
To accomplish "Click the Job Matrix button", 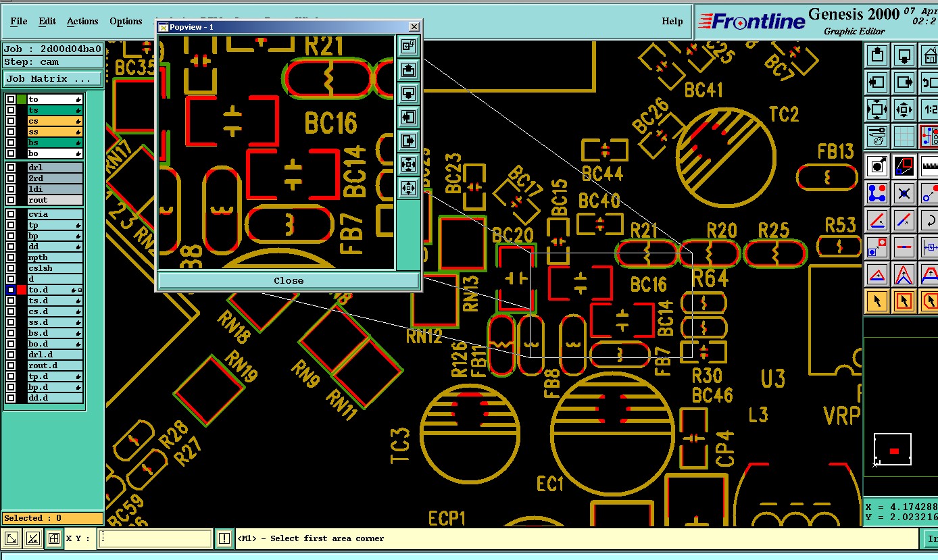I will point(52,79).
